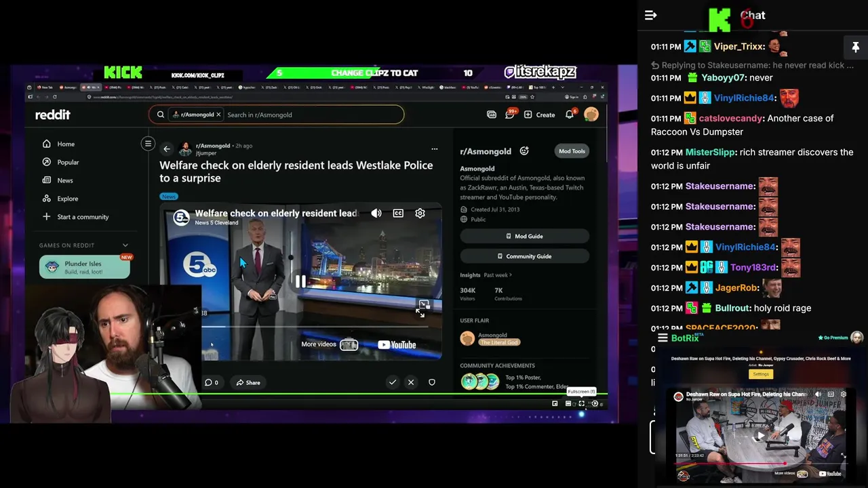
Task: Open the Mod Guide
Action: point(524,236)
